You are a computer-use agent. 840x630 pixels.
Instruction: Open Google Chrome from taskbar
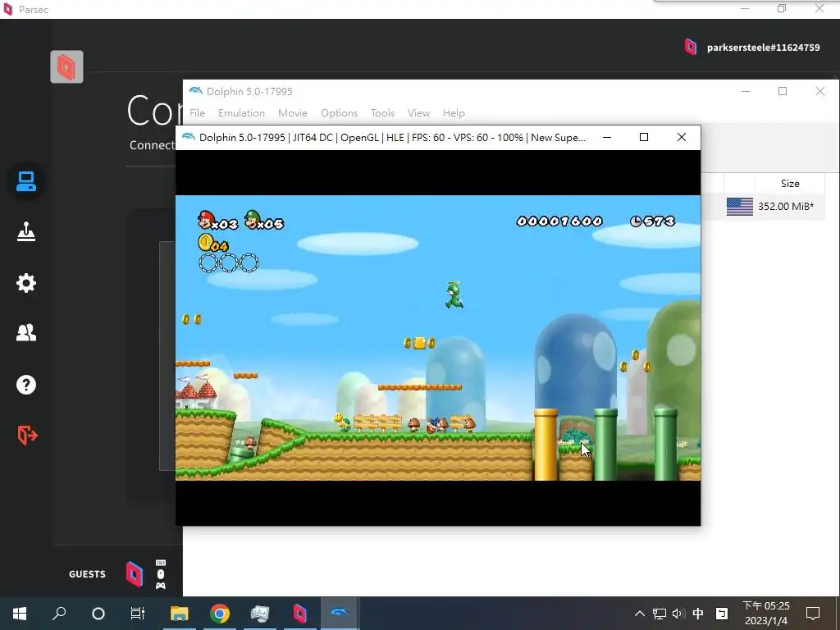220,614
